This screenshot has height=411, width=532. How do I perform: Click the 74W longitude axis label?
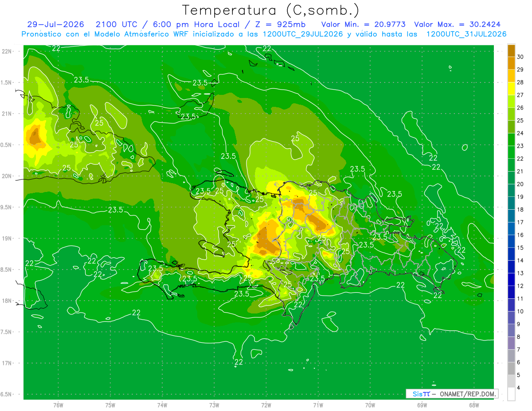(x=162, y=405)
